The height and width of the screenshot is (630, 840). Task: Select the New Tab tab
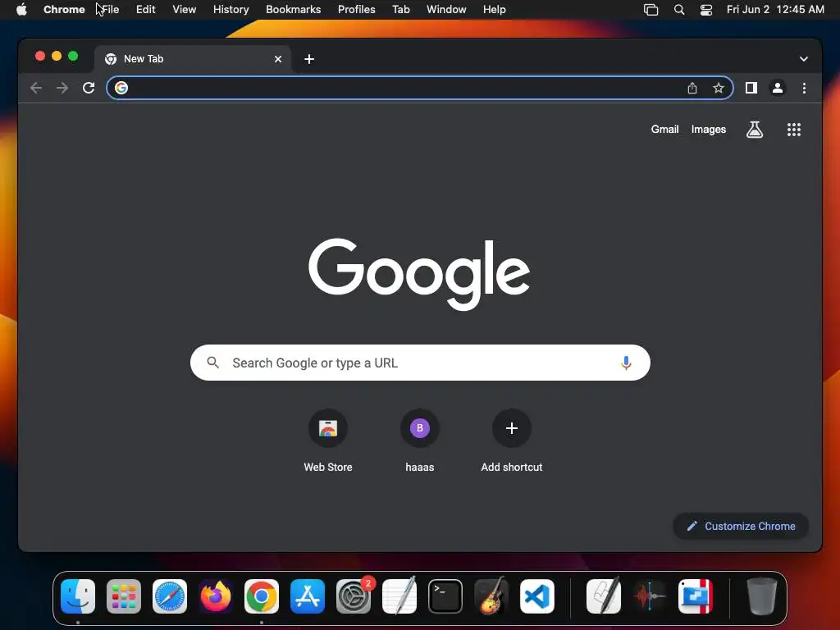tap(193, 59)
